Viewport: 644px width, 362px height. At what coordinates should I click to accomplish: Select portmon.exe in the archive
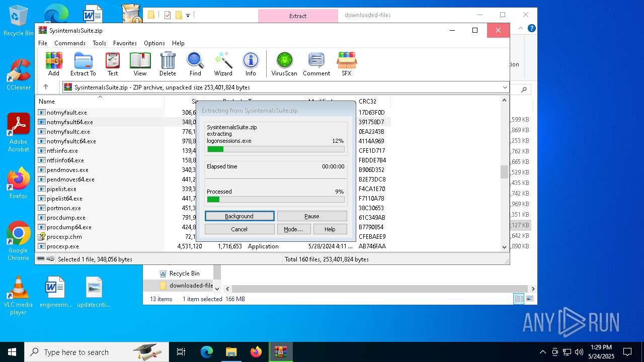click(x=63, y=208)
